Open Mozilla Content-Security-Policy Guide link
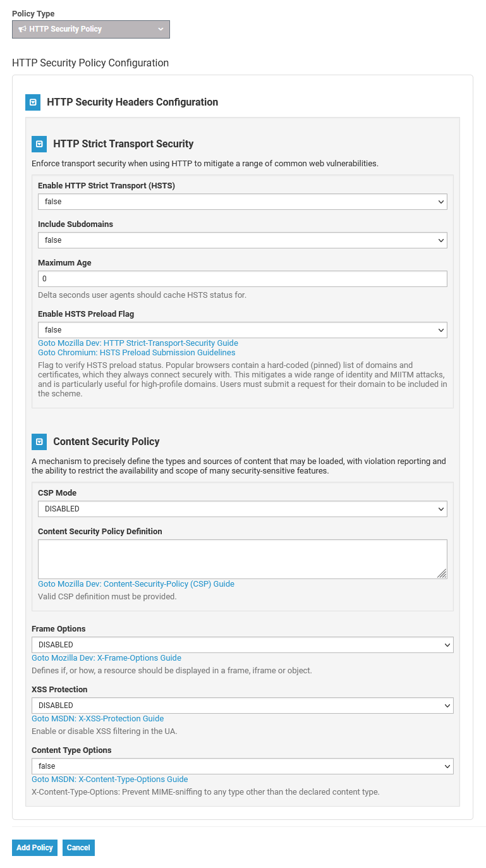This screenshot has width=486, height=868. click(x=136, y=584)
